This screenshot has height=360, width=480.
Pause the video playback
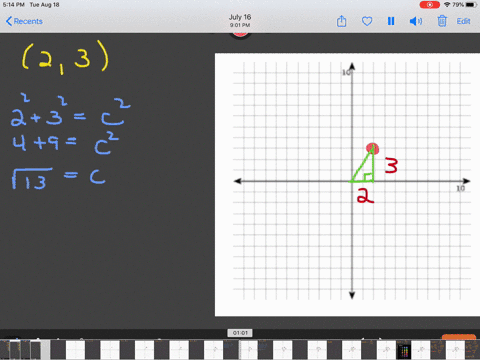click(x=391, y=21)
